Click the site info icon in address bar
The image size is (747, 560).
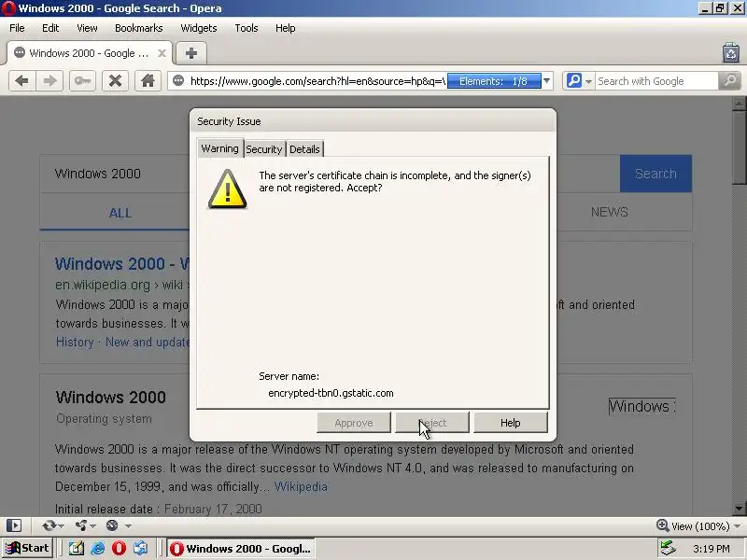click(x=178, y=80)
